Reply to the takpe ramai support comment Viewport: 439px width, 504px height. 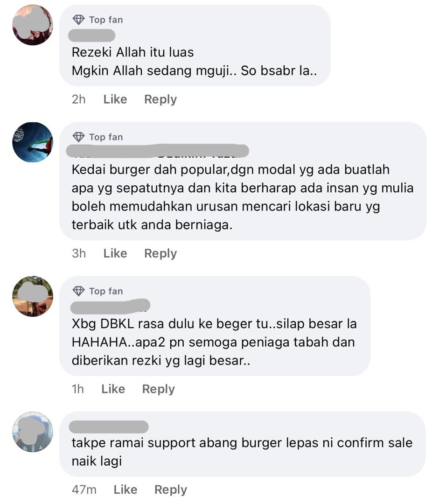(171, 490)
